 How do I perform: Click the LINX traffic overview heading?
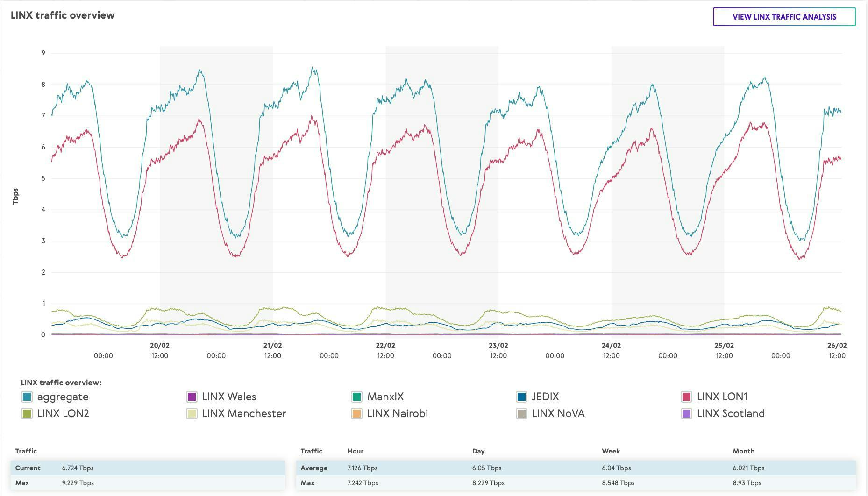(x=63, y=15)
